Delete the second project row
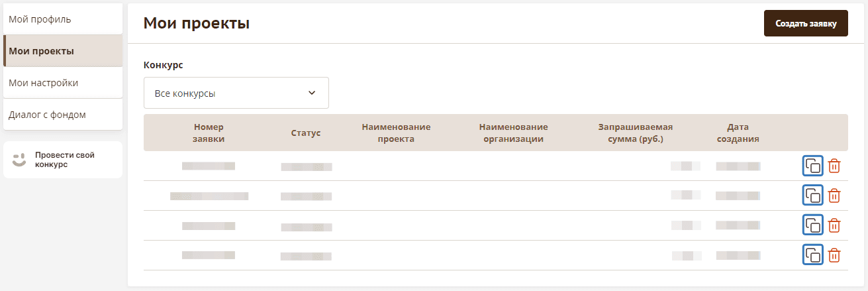868x291 pixels. coord(834,196)
